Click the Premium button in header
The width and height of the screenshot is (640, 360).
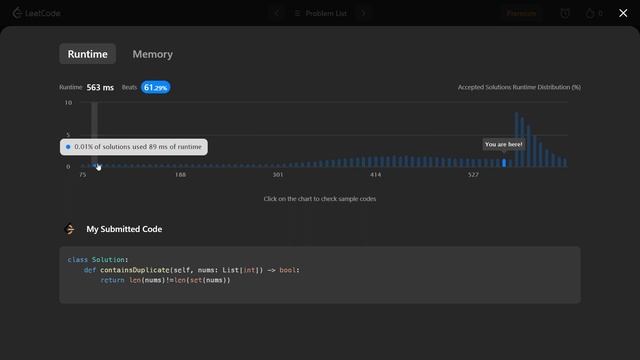pyautogui.click(x=521, y=13)
